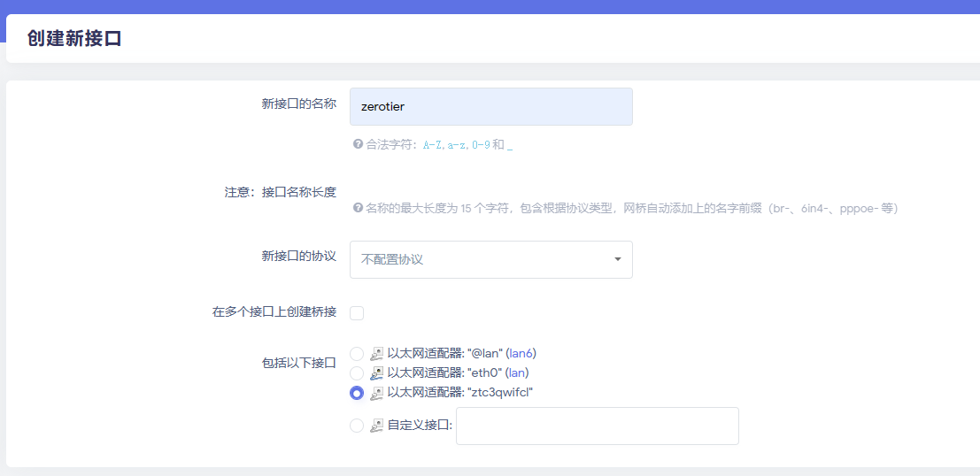Click the 自定义接口 text input box
Viewport: 980px width, 476px height.
click(597, 426)
